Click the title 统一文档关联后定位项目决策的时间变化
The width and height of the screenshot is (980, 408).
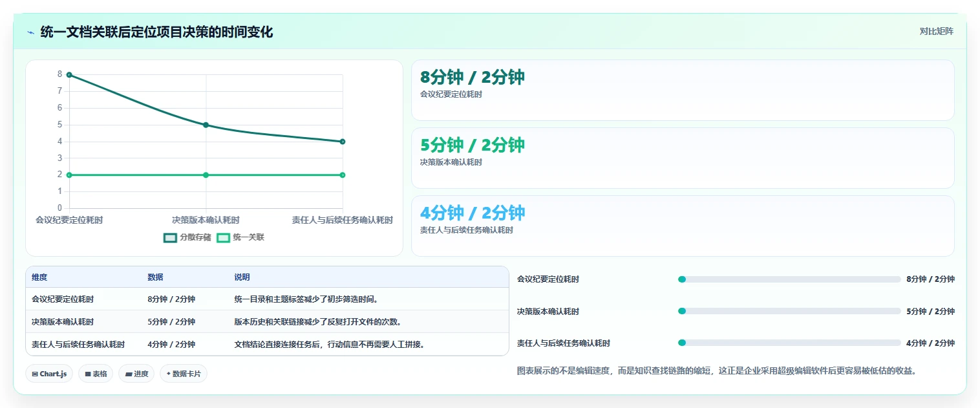coord(156,32)
